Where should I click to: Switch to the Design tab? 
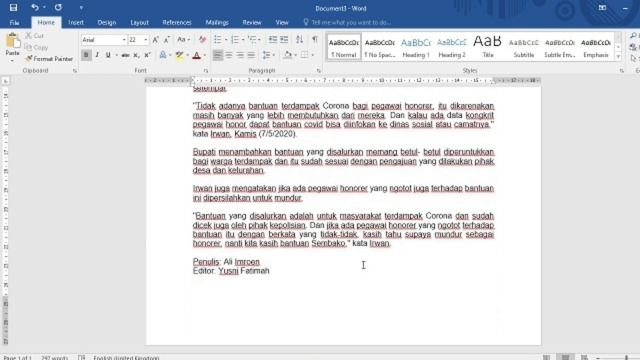(x=107, y=22)
